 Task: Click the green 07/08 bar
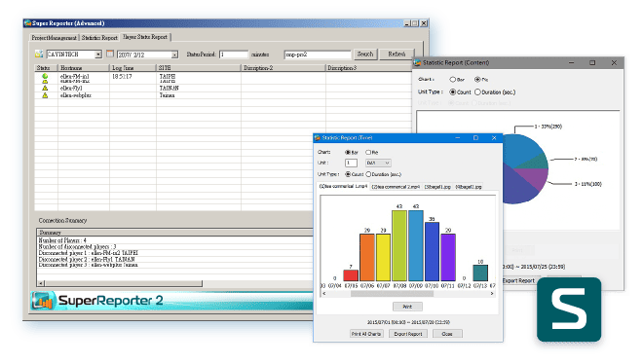tap(399, 245)
